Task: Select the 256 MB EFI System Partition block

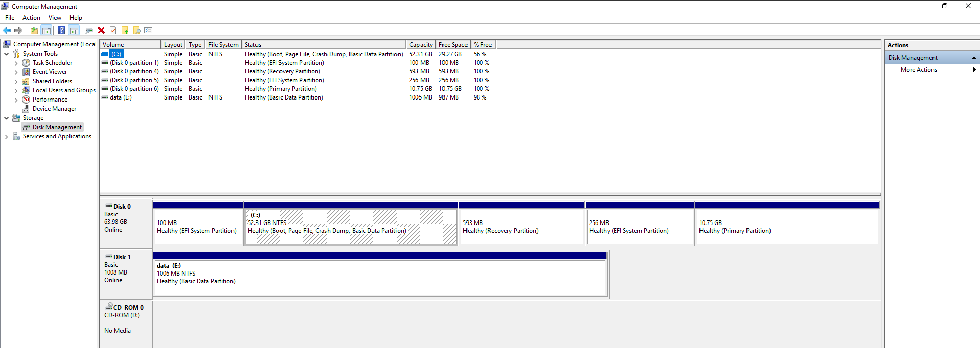Action: click(640, 223)
